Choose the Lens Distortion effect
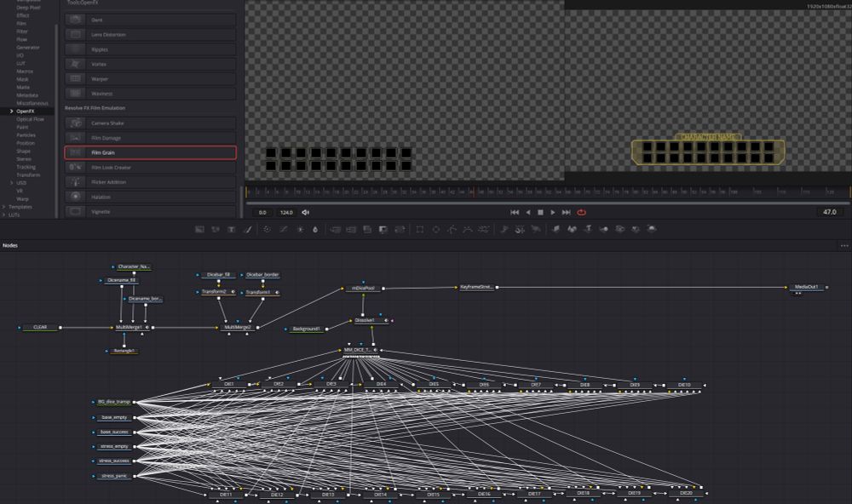This screenshot has width=852, height=504. click(150, 35)
